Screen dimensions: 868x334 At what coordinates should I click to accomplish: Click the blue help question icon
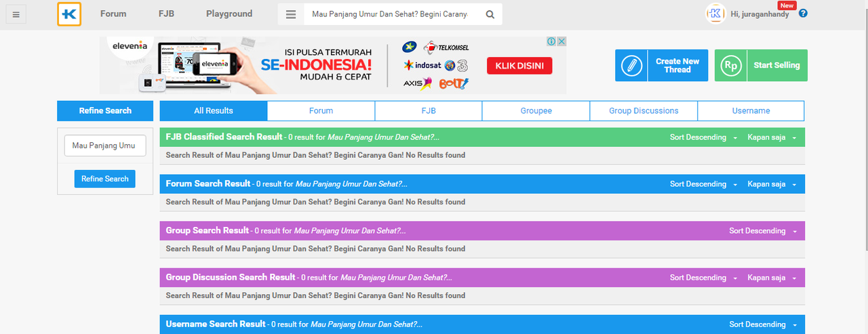tap(803, 13)
